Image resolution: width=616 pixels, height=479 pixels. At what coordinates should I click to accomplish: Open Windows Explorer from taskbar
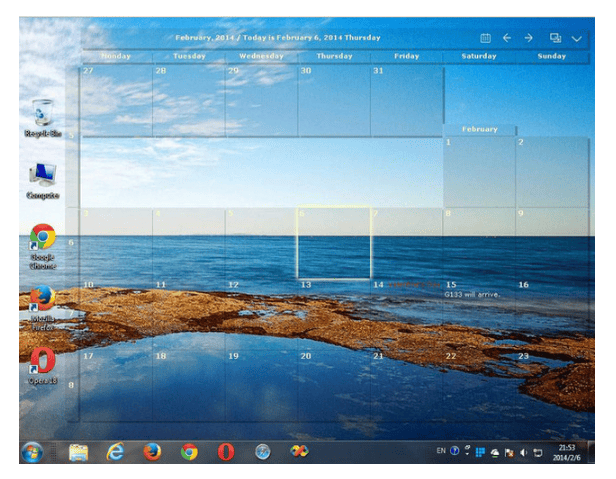(x=79, y=452)
